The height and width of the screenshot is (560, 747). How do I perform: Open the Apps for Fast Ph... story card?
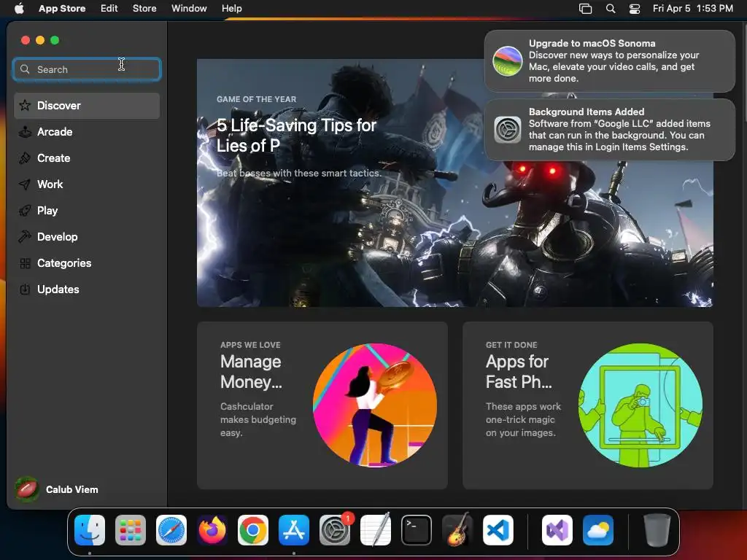tap(587, 405)
